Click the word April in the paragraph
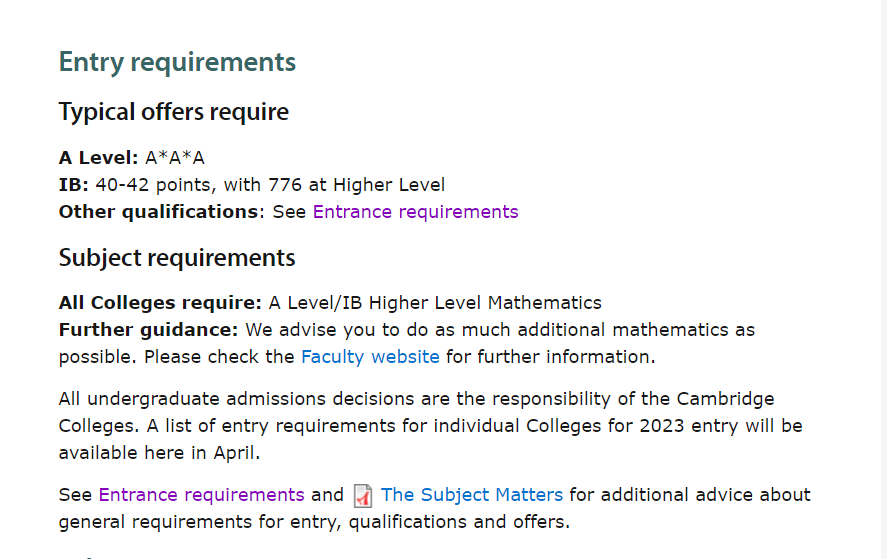 234,453
